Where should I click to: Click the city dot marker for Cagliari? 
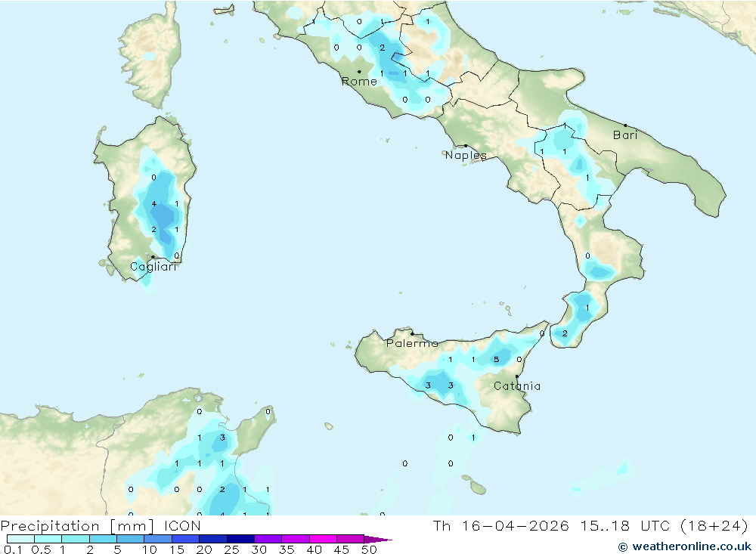(x=153, y=257)
